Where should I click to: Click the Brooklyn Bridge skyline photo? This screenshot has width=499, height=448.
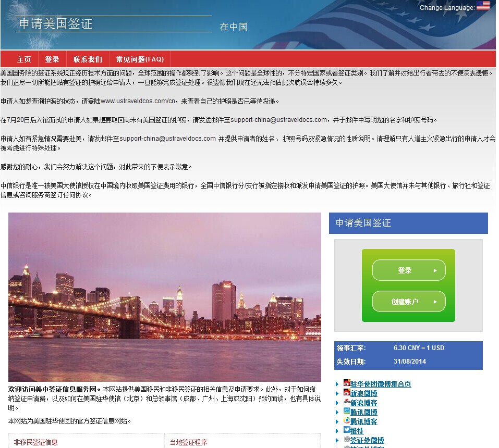pos(165,297)
